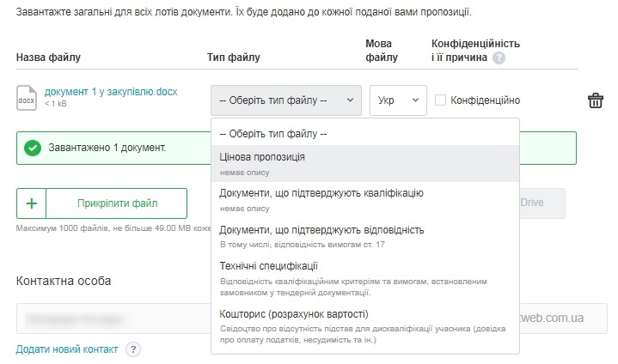Click the Контактна особа input field
Screen dimensions: 618x364
(x=112, y=318)
